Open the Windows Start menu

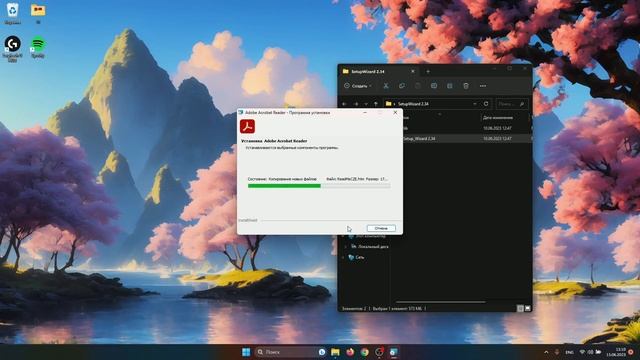click(246, 352)
